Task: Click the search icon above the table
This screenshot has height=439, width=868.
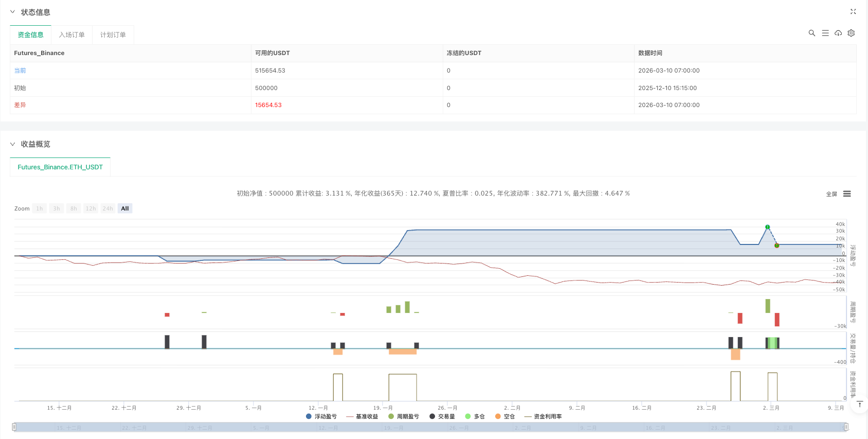Action: pos(812,33)
